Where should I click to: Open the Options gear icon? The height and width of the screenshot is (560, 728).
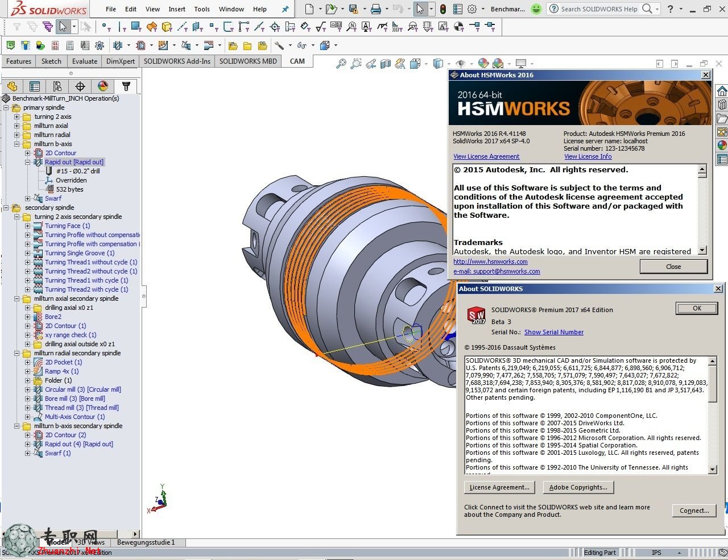pyautogui.click(x=472, y=9)
